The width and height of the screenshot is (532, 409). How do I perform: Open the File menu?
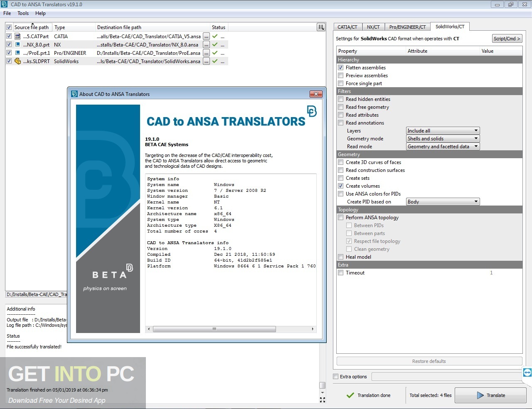pyautogui.click(x=7, y=13)
